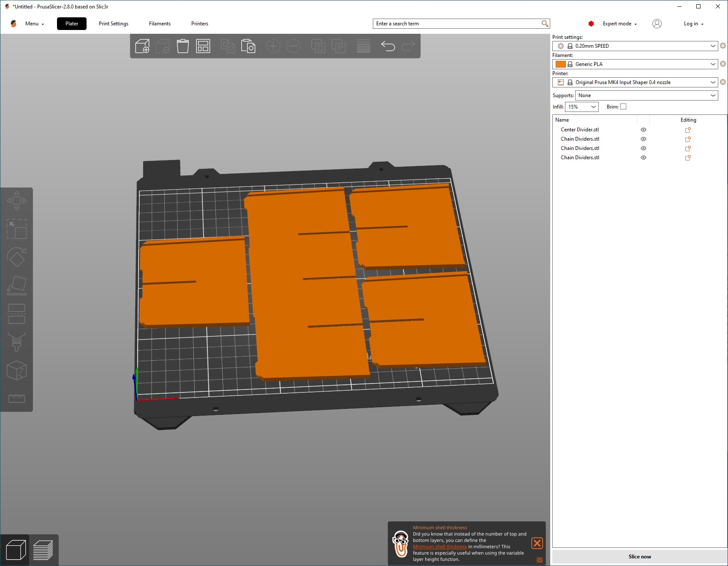Viewport: 728px width, 566px height.
Task: Select the Rotate tool in left sidebar
Action: pyautogui.click(x=16, y=257)
